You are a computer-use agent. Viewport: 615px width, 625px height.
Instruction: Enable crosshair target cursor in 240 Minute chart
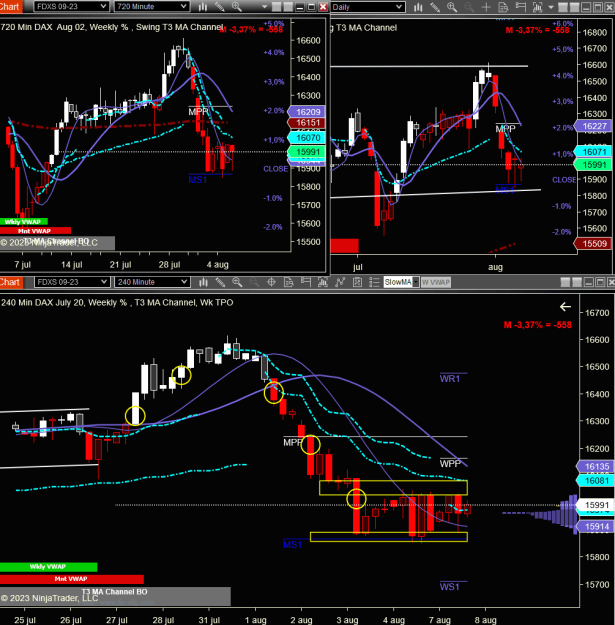click(x=271, y=282)
